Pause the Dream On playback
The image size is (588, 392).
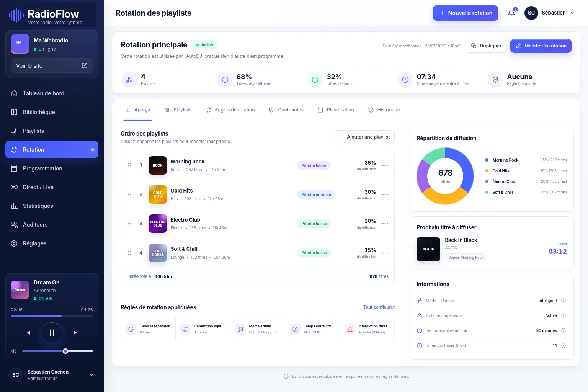tap(52, 333)
